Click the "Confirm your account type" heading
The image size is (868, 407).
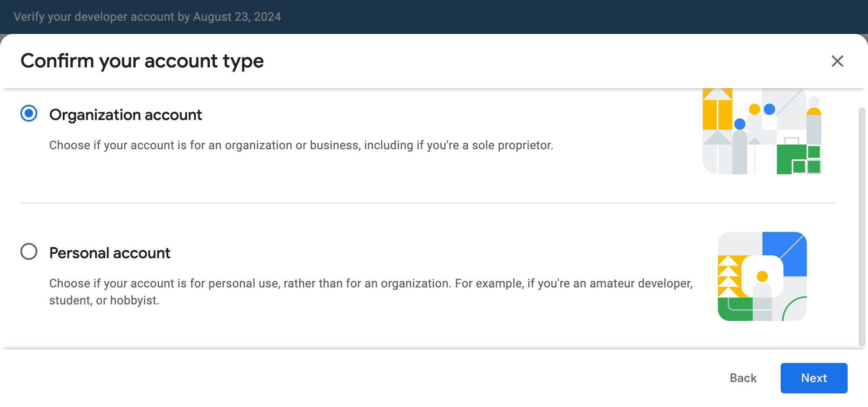pos(142,61)
